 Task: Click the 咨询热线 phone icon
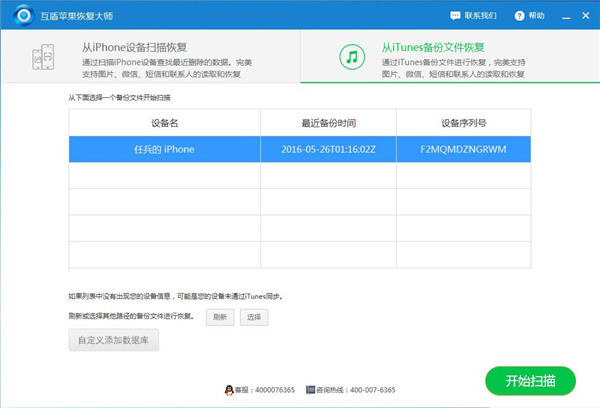point(310,388)
